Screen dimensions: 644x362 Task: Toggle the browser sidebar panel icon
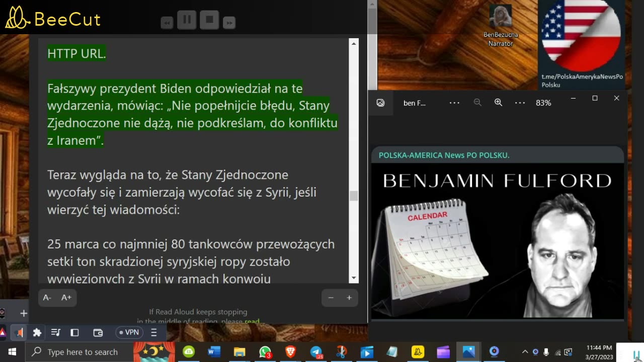pyautogui.click(x=74, y=332)
